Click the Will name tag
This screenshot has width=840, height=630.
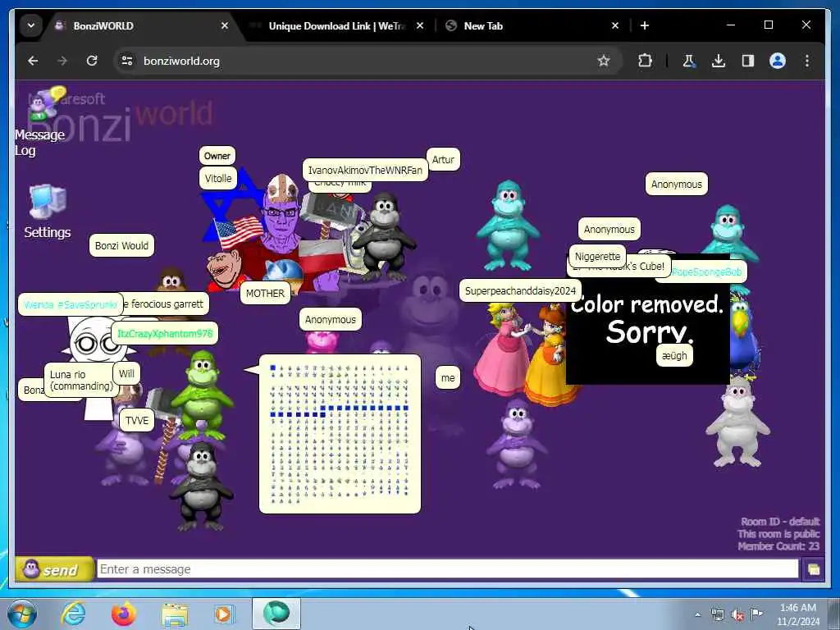(x=126, y=373)
